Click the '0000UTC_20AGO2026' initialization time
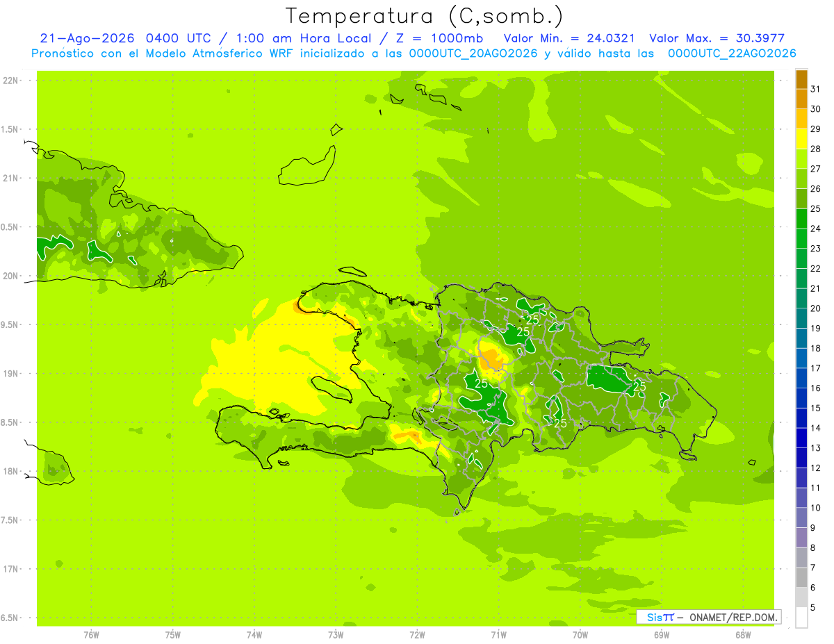The image size is (834, 644). tap(473, 53)
